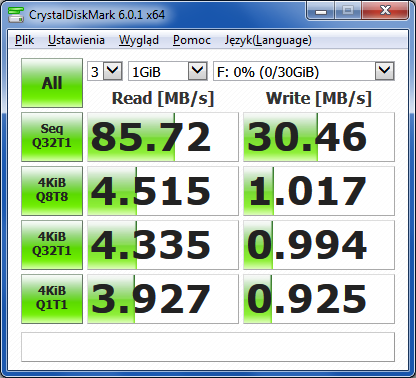Open the Pomoc menu

pyautogui.click(x=192, y=40)
